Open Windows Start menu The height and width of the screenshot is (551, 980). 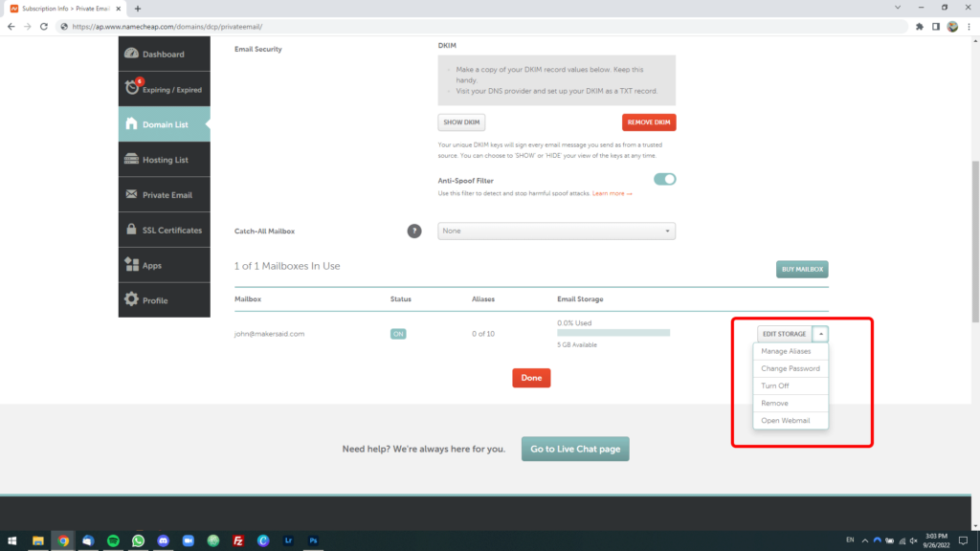tap(11, 541)
